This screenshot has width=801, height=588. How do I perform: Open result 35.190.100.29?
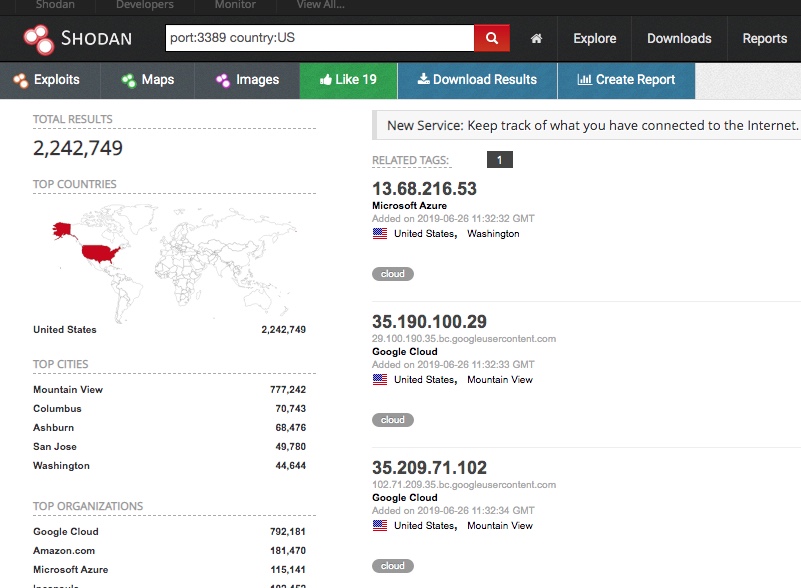[x=429, y=322]
